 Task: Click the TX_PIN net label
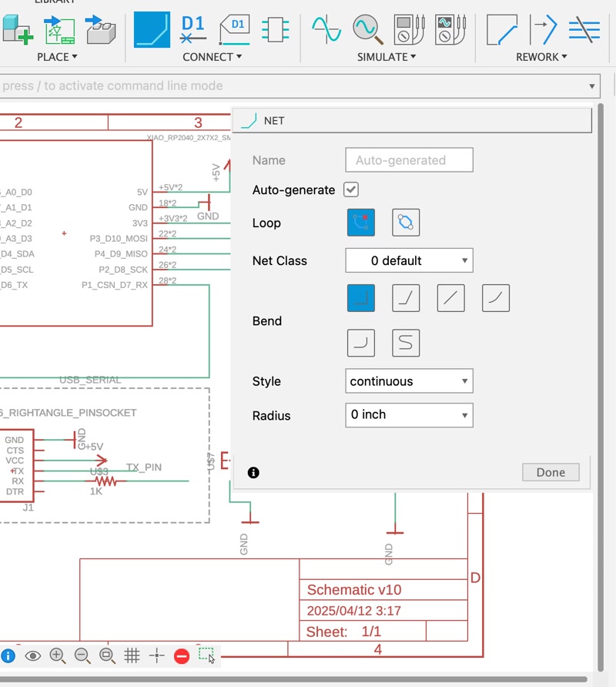(144, 467)
